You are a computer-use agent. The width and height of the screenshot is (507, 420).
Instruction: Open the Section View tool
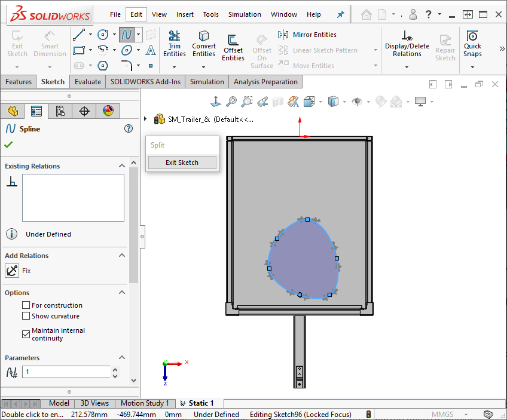278,102
